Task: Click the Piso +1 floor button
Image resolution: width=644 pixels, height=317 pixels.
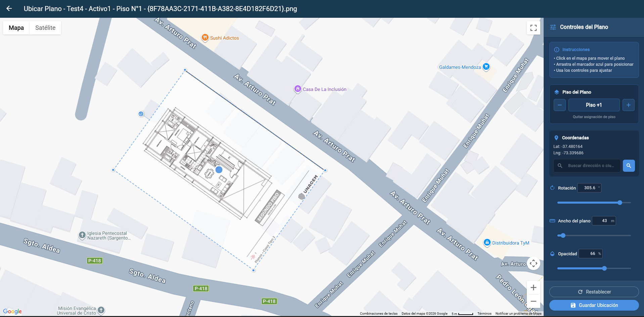Action: 594,105
